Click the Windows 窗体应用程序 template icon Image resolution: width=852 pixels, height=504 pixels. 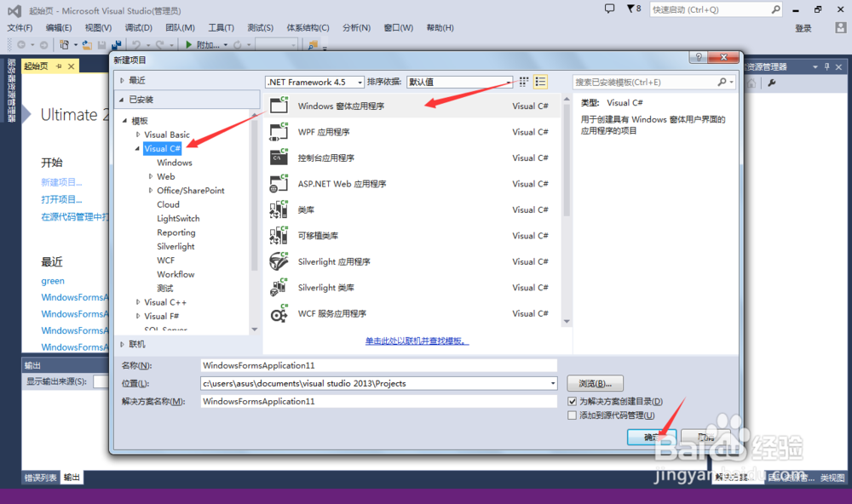point(279,106)
